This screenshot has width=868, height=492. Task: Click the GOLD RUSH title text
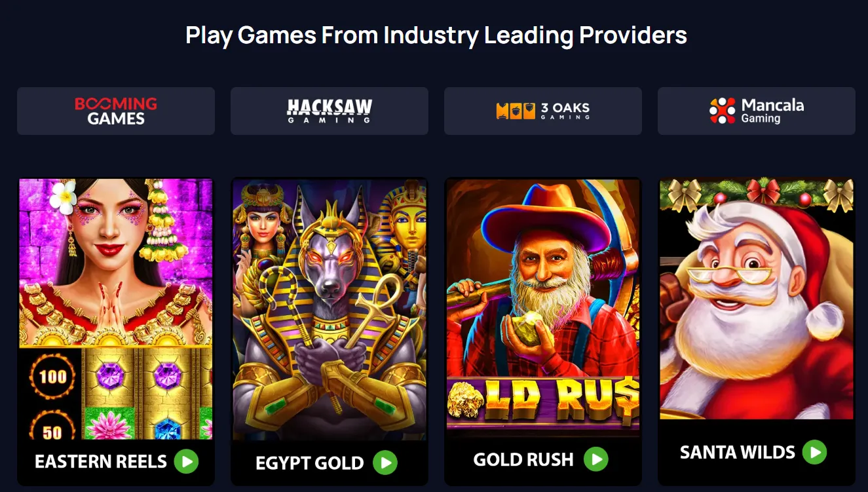tap(523, 460)
